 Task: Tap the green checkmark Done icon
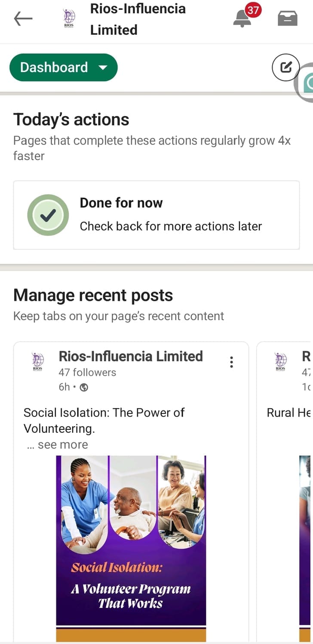(x=48, y=215)
